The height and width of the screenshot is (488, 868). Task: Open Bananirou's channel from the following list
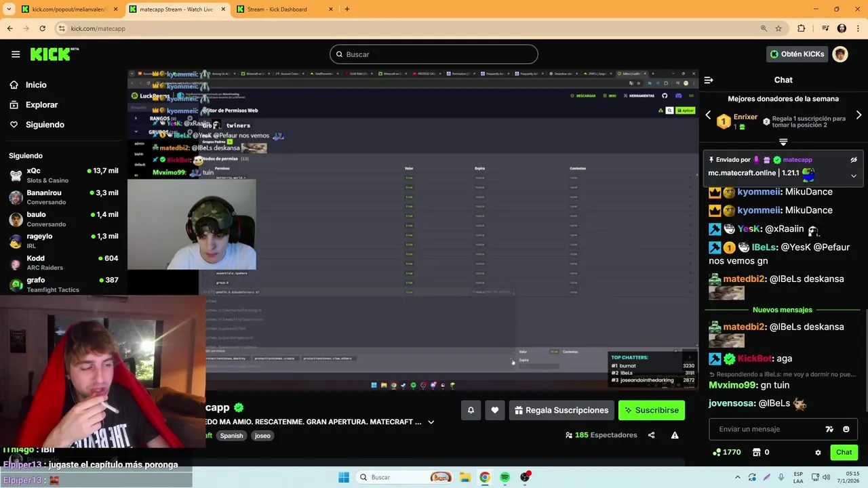click(x=64, y=197)
